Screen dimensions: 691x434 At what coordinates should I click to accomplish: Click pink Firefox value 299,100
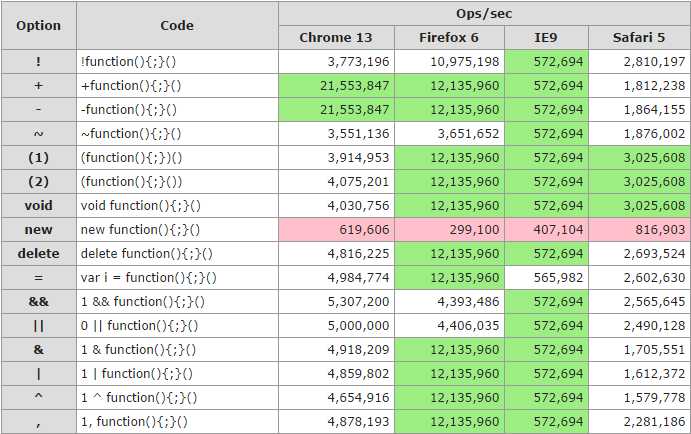(x=449, y=230)
